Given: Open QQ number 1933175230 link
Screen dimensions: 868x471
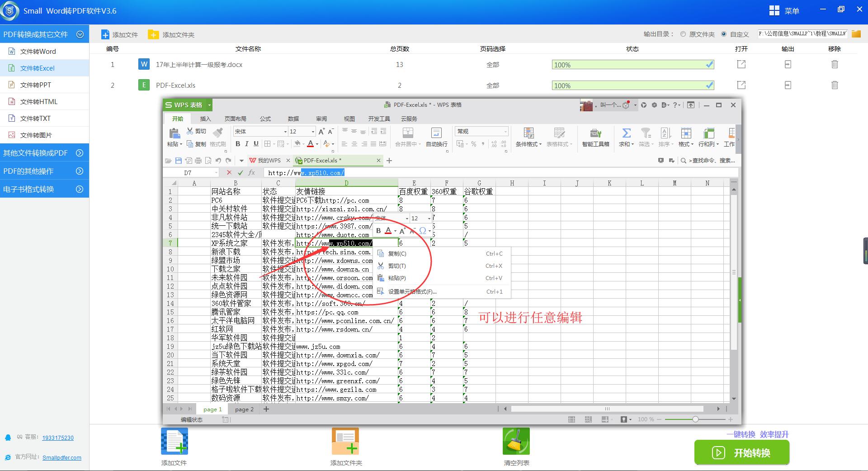Looking at the screenshot, I should coord(58,438).
